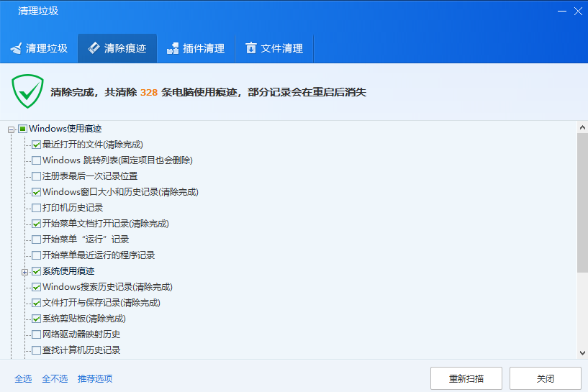Collapse the Windows使用痕迹 tree node
The height and width of the screenshot is (392, 588).
click(12, 129)
